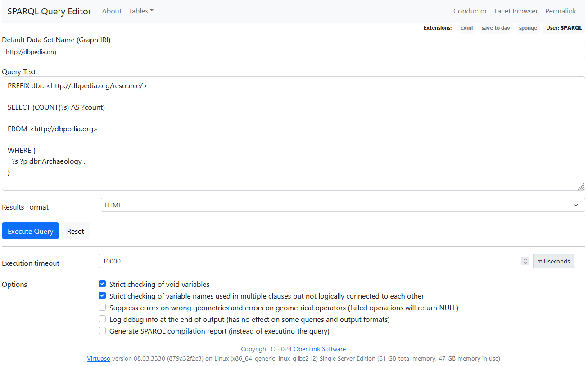Enable log debug info option
Viewport: 588px width, 366px height.
click(x=102, y=319)
